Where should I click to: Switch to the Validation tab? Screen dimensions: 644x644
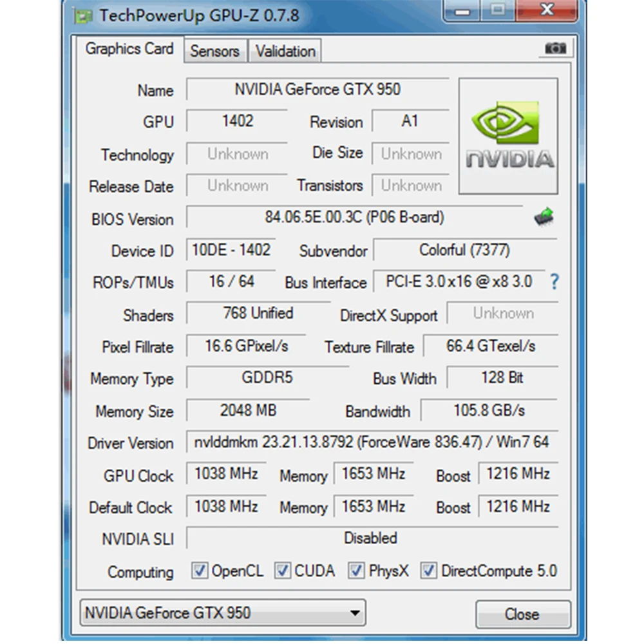click(x=285, y=52)
